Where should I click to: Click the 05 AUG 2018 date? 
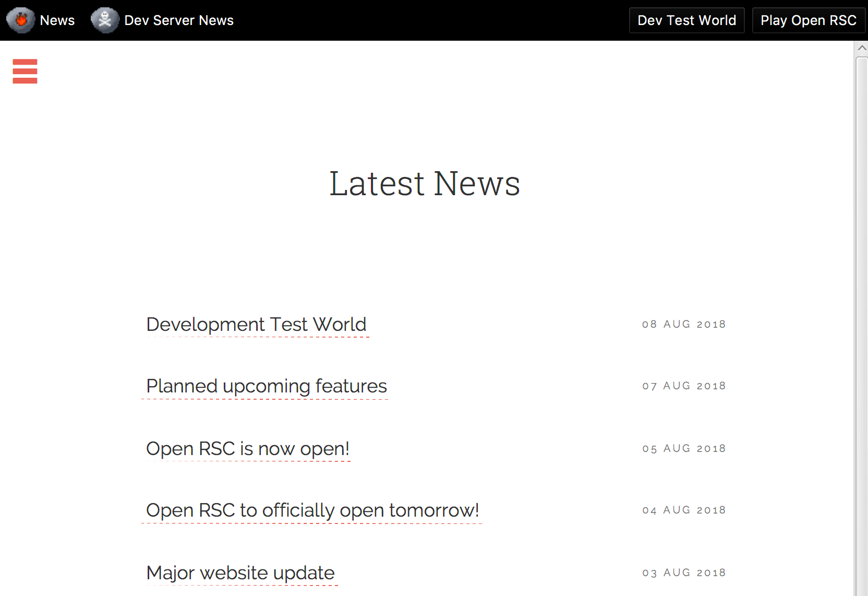coord(684,449)
